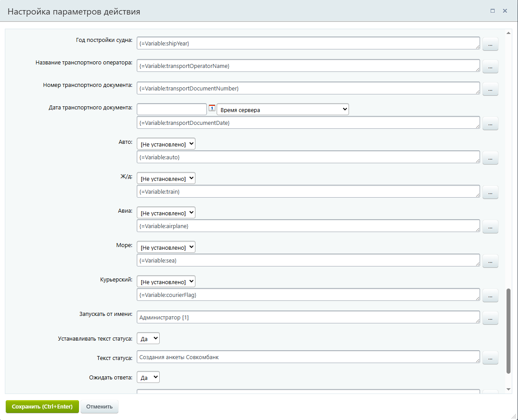Toggle the Устанавливать текст статуса selector

point(148,339)
